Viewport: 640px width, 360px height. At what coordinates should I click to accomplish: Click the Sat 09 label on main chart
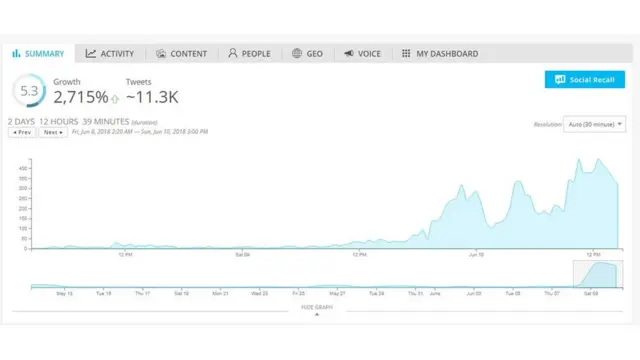[x=242, y=255]
